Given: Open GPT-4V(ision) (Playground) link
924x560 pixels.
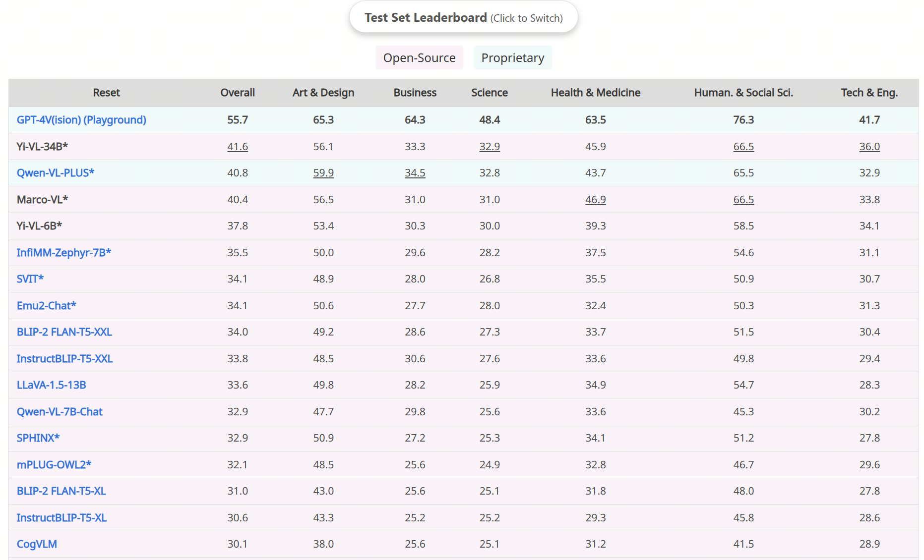Looking at the screenshot, I should pyautogui.click(x=81, y=120).
